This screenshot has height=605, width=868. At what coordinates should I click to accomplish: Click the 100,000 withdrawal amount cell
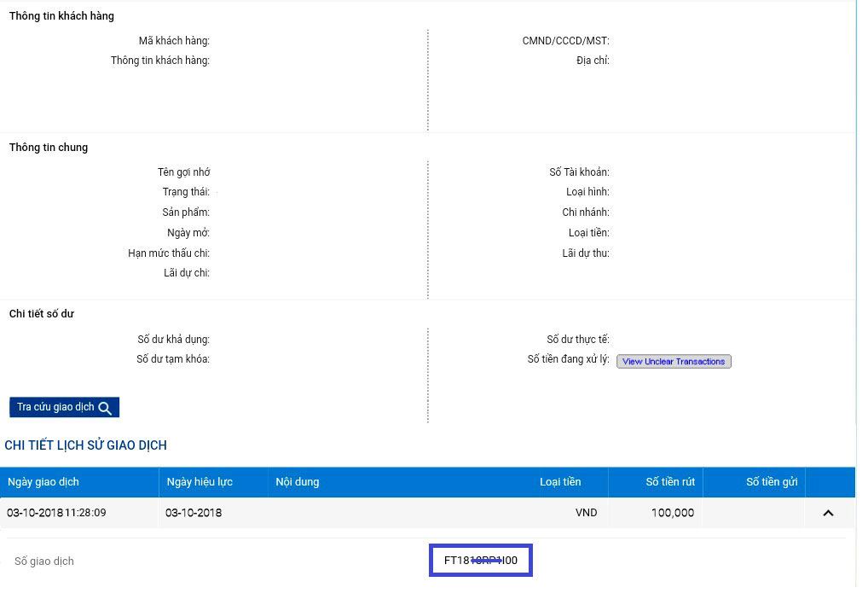(672, 513)
